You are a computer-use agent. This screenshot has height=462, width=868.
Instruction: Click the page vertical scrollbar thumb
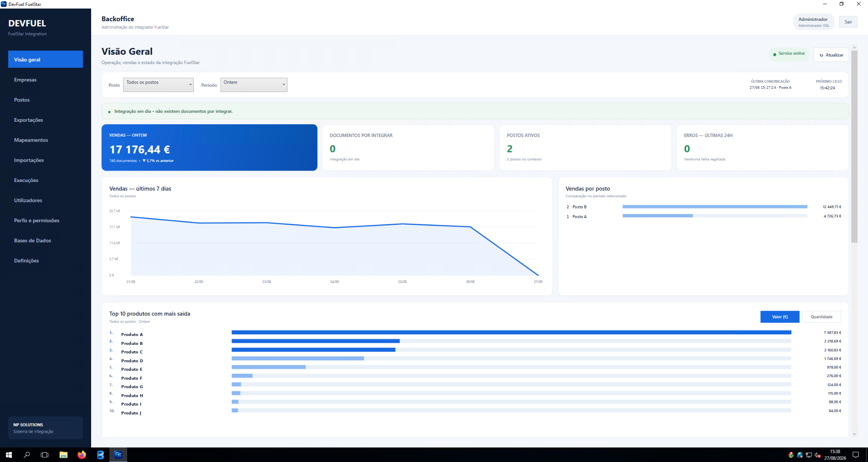pyautogui.click(x=854, y=146)
